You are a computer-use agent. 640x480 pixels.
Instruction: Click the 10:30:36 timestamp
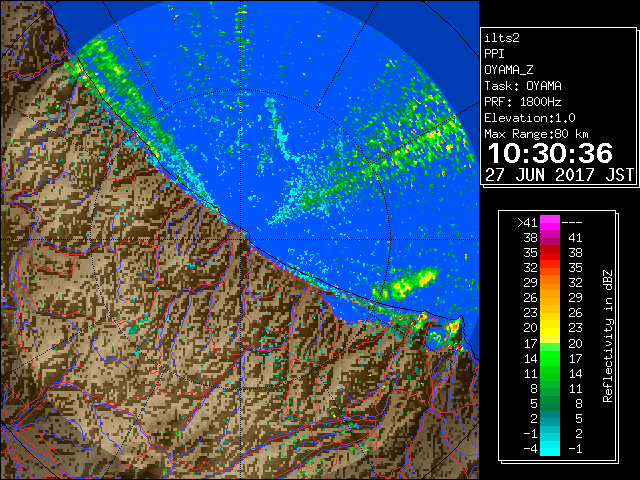[550, 153]
